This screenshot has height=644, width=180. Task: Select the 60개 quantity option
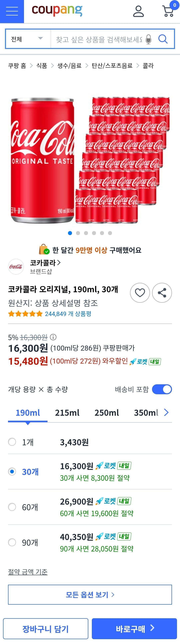(12, 507)
